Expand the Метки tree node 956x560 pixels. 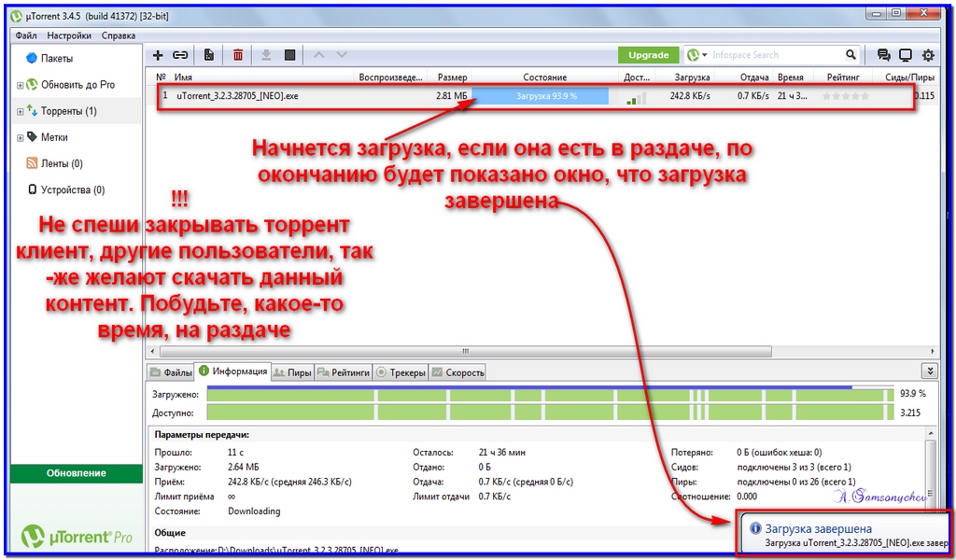tap(21, 138)
